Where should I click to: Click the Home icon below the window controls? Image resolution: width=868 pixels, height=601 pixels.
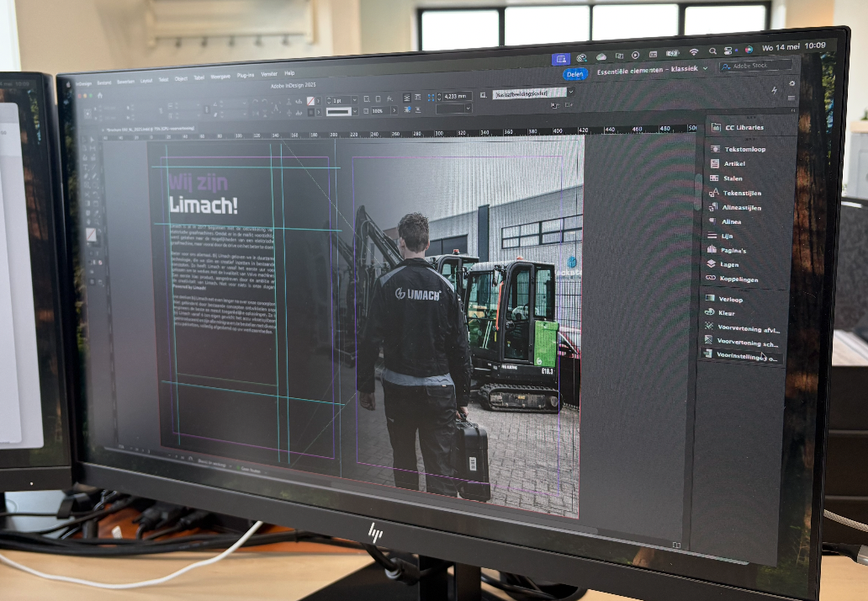tap(100, 95)
